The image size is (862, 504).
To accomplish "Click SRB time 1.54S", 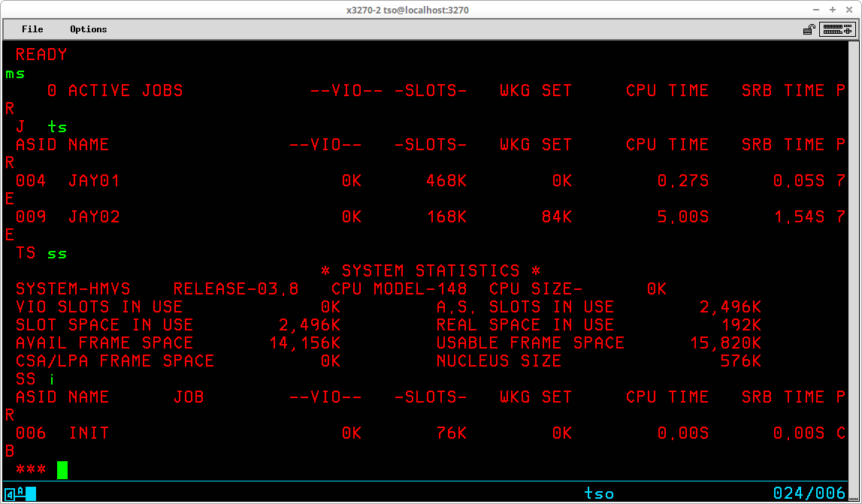I will (799, 217).
